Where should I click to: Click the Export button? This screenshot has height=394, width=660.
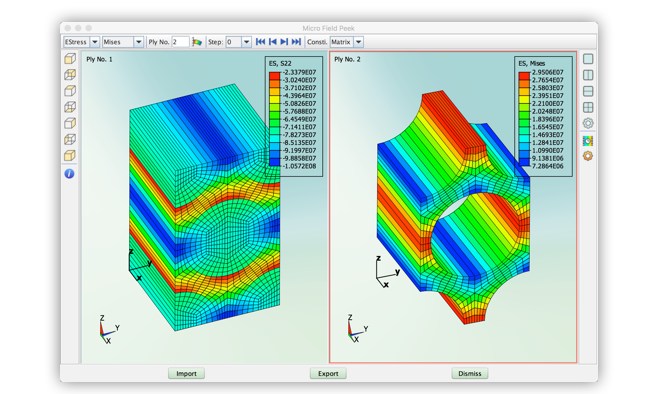coord(328,373)
